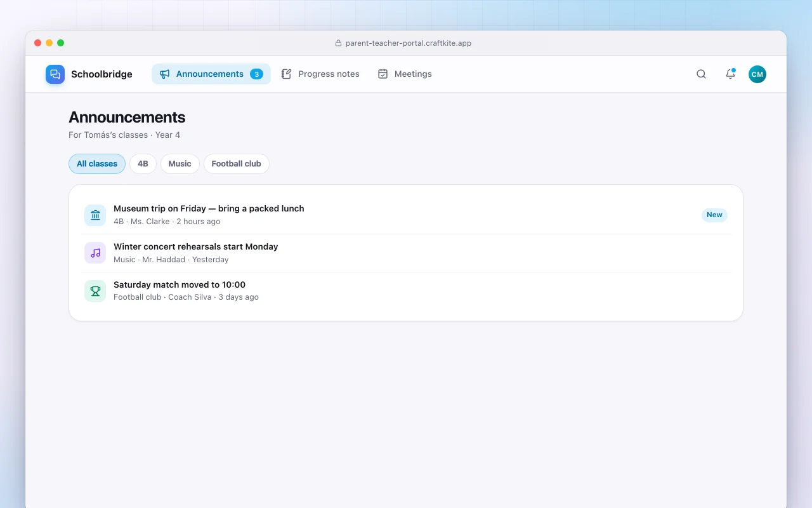812x508 pixels.
Task: Click the calendar icon beside Meetings
Action: click(x=383, y=74)
